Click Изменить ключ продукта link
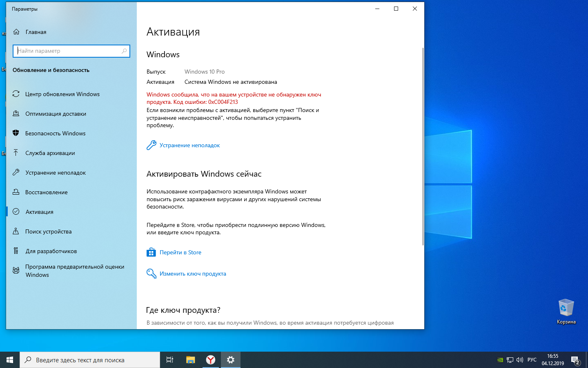Screen dimensions: 588x368 [x=193, y=274]
